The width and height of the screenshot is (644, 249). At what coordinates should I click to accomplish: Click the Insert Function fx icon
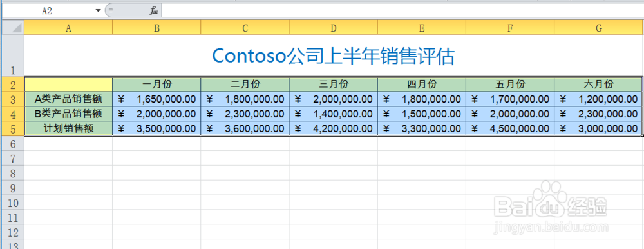[154, 11]
